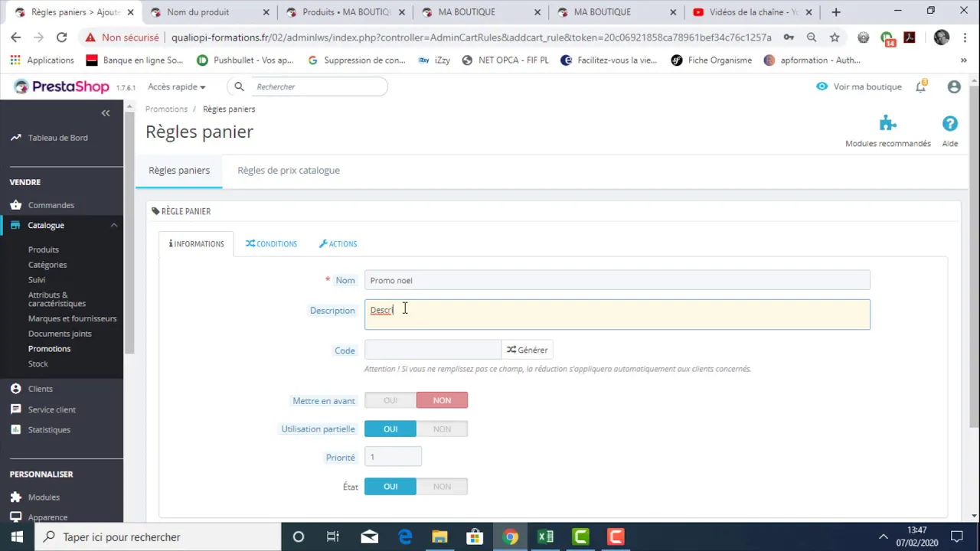Open the Actions tab
The height and width of the screenshot is (551, 980).
(338, 243)
